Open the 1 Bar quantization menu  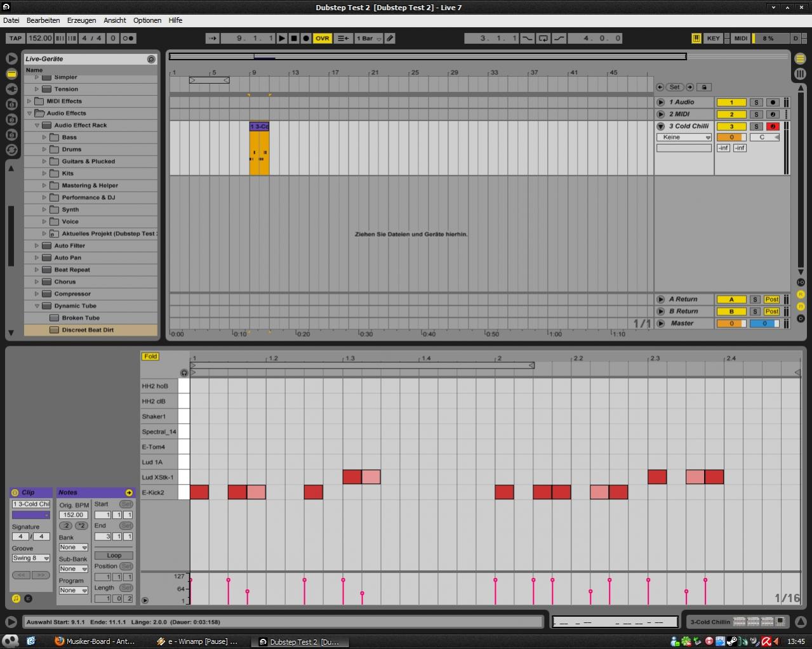click(368, 38)
